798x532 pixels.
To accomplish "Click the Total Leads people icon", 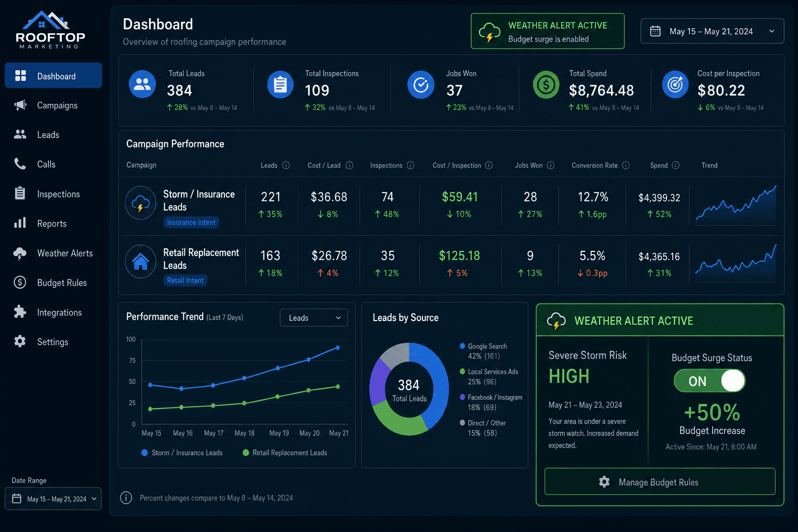I will point(142,84).
